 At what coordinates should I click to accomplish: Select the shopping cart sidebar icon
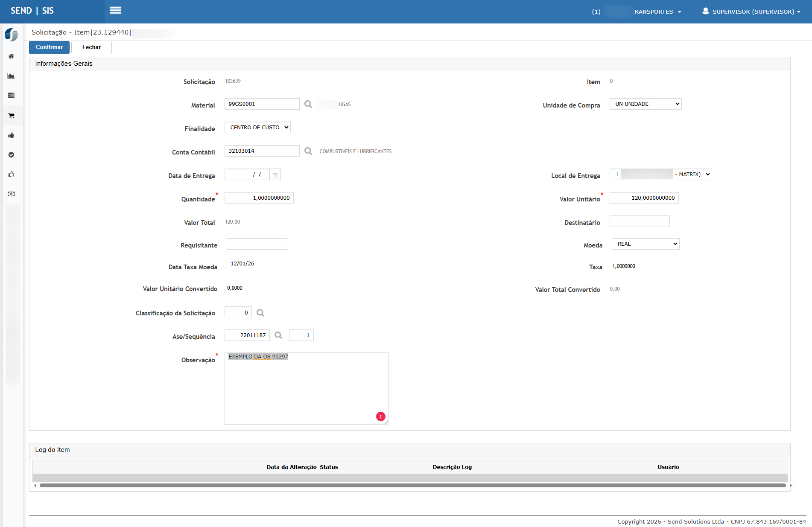pos(12,116)
